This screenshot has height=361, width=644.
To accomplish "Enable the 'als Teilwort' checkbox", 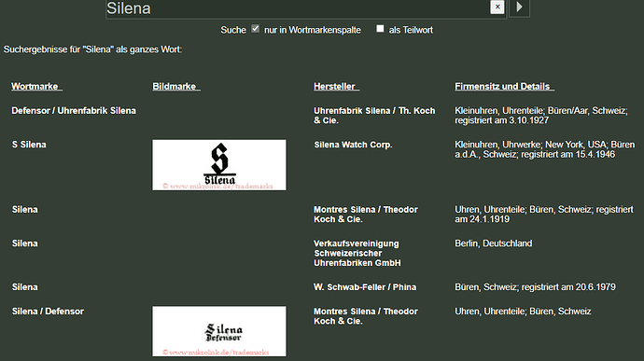I will pos(380,29).
